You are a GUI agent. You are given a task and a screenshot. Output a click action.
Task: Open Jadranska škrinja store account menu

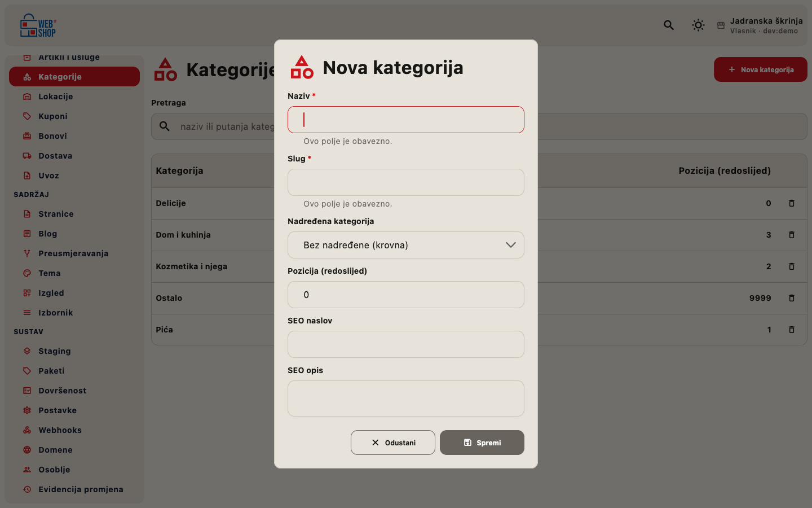760,25
